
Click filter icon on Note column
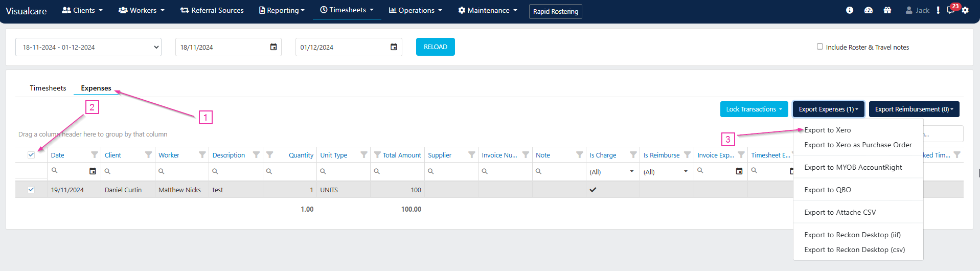click(x=580, y=154)
